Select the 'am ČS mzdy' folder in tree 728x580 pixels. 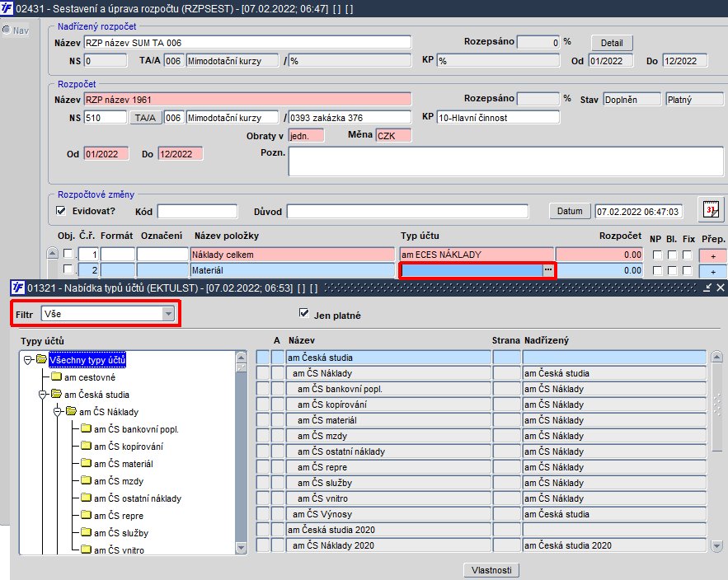(x=119, y=481)
